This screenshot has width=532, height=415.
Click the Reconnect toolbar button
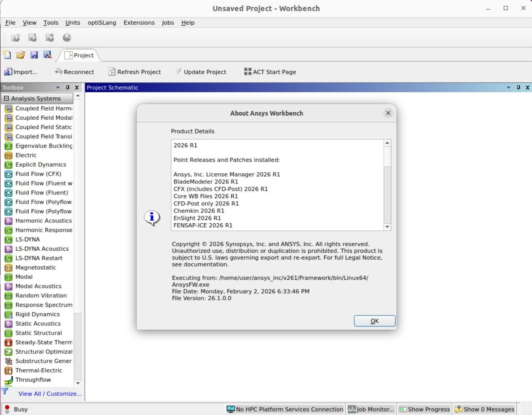coord(74,72)
